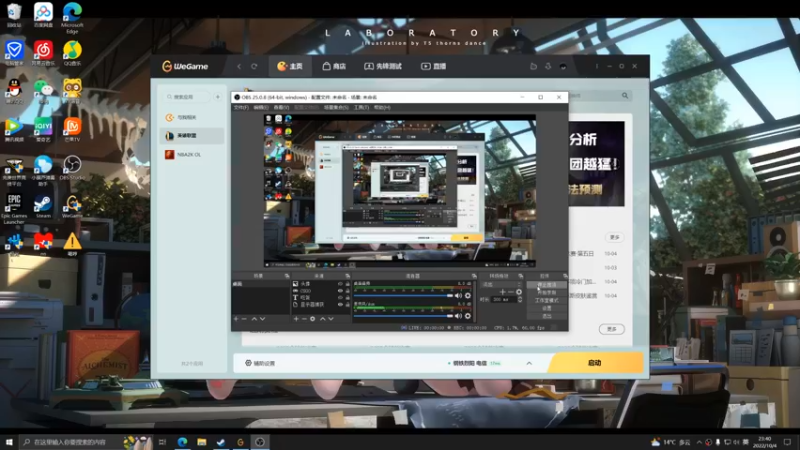Toggle visibility of second source in OBS list
This screenshot has height=450, width=800.
(x=340, y=291)
